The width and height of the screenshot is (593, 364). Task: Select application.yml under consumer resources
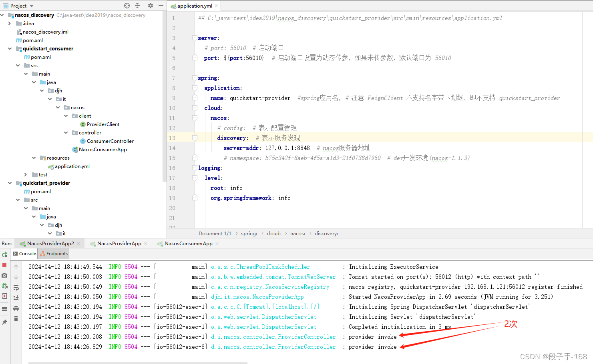point(72,166)
